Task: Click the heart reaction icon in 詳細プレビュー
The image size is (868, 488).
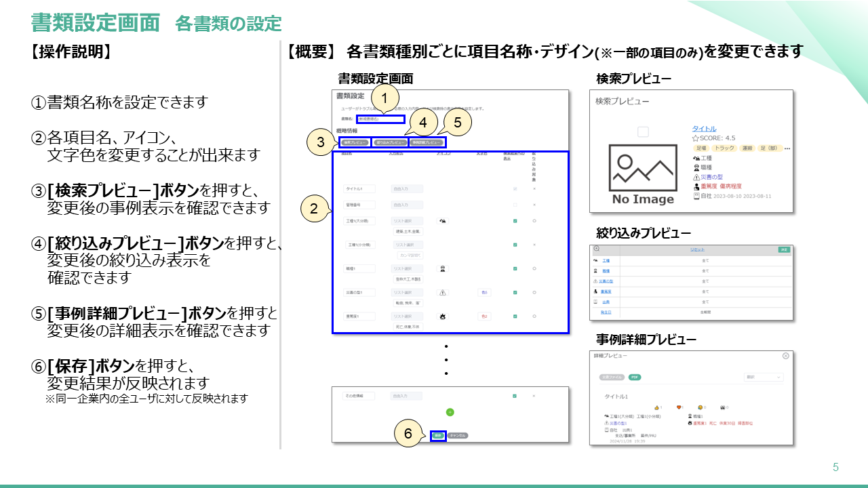Action: (x=679, y=407)
